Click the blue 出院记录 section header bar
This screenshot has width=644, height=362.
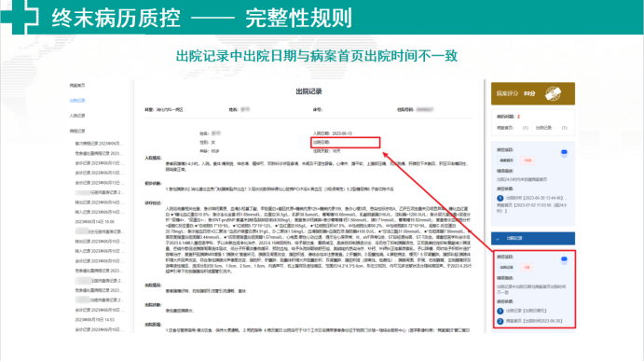point(533,238)
